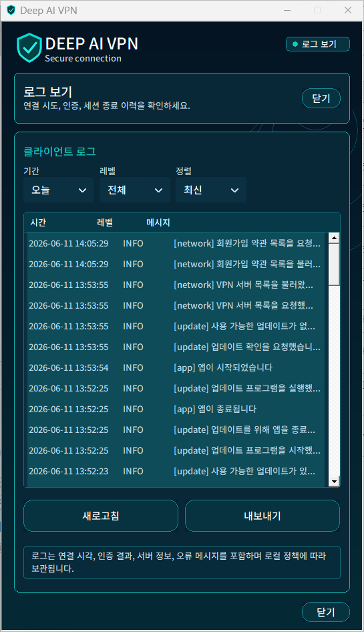Open the 기간 dropdown showing 오늘
The image size is (364, 632).
click(59, 190)
